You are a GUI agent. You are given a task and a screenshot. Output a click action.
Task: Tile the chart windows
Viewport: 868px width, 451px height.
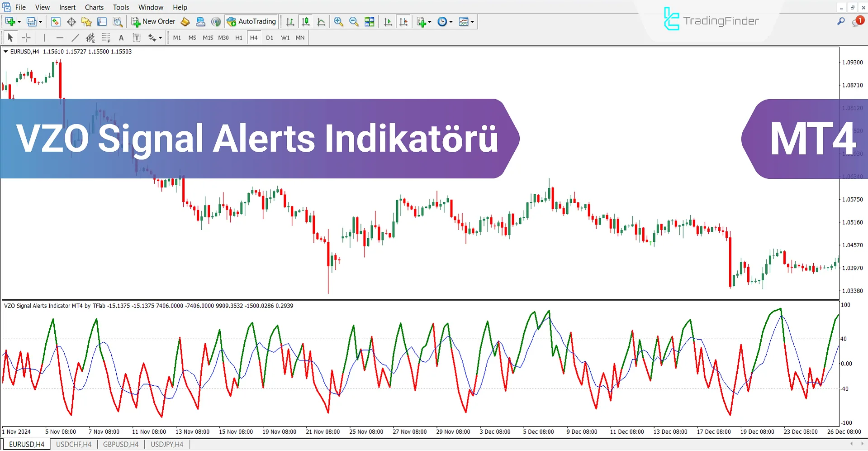click(370, 21)
